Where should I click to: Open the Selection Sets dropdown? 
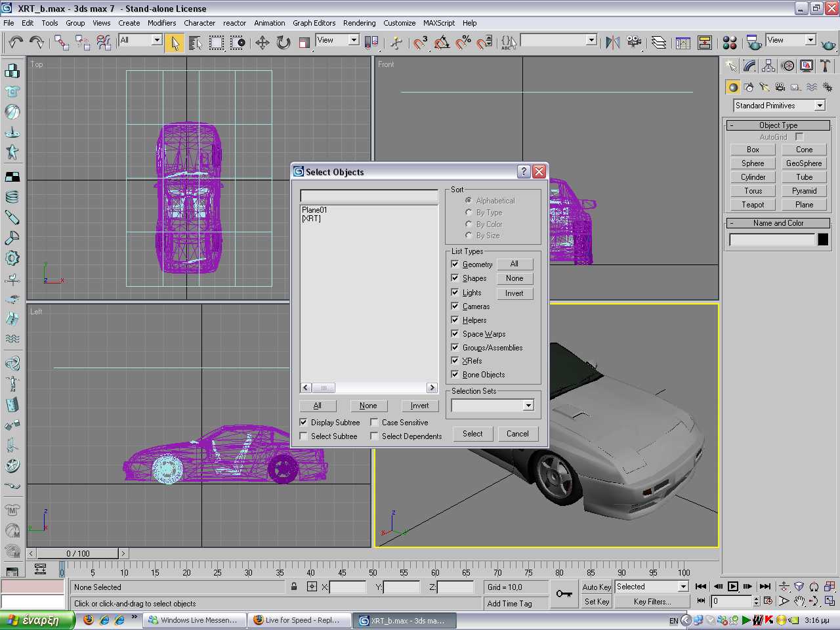coord(528,406)
